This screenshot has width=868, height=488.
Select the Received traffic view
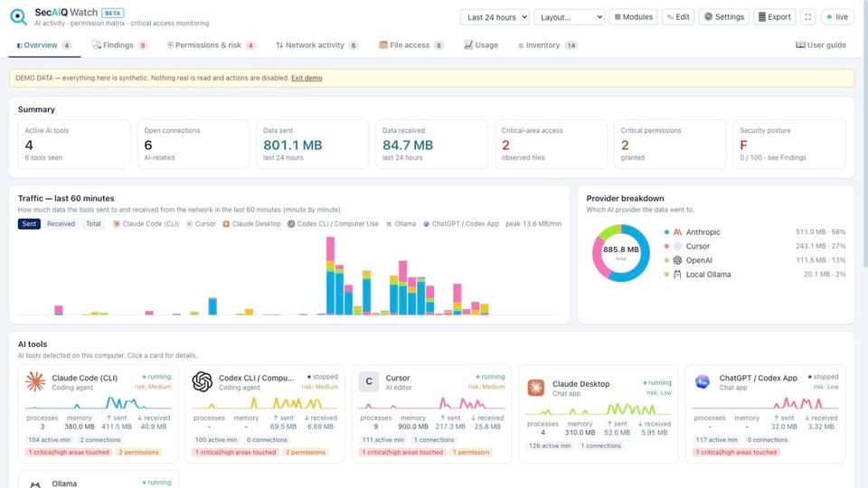pyautogui.click(x=61, y=224)
